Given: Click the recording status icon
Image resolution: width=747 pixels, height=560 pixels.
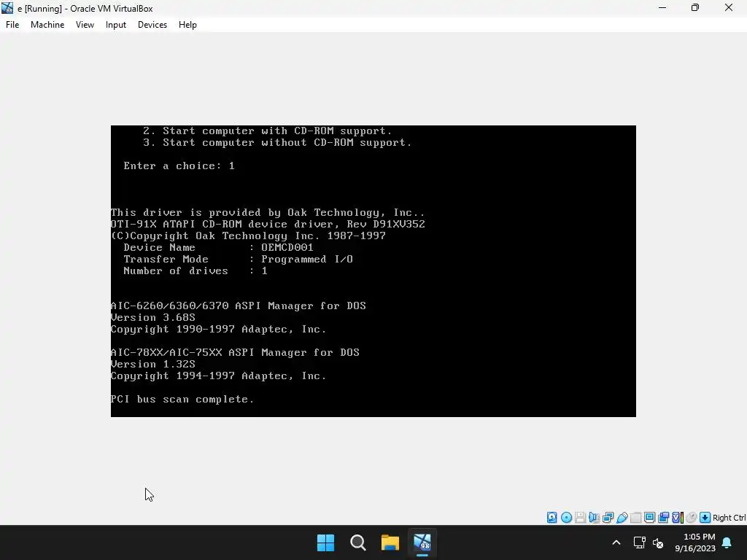Looking at the screenshot, I should (x=663, y=518).
